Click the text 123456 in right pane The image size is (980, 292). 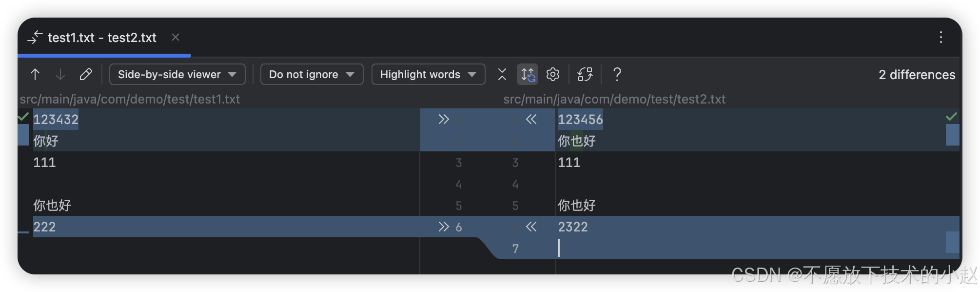pyautogui.click(x=580, y=119)
